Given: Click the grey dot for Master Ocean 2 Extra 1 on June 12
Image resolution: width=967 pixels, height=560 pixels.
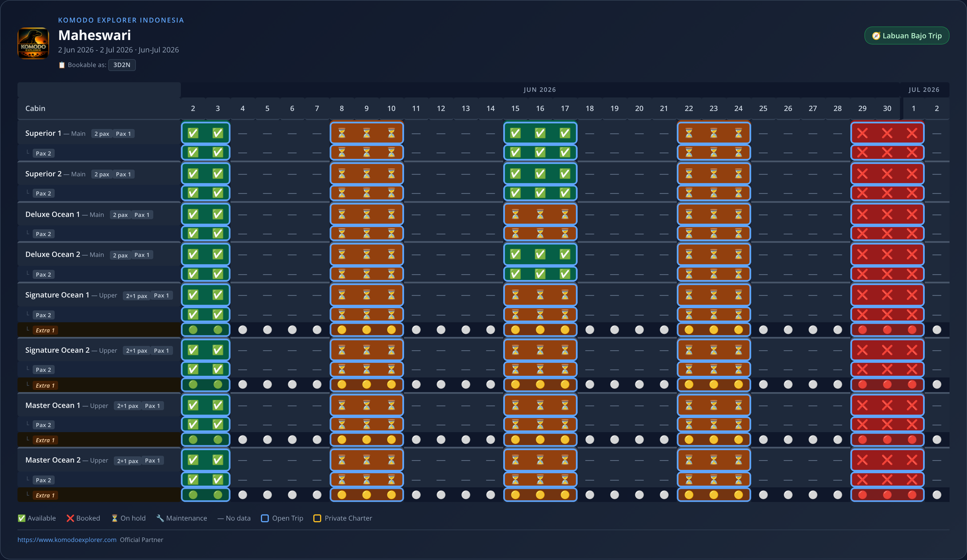Looking at the screenshot, I should (441, 495).
